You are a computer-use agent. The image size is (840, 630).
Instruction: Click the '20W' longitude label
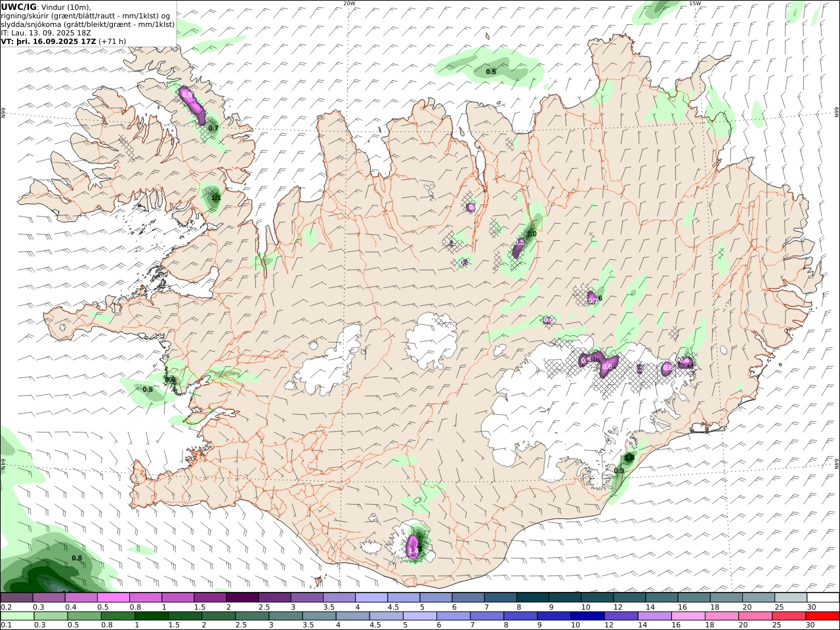(349, 3)
